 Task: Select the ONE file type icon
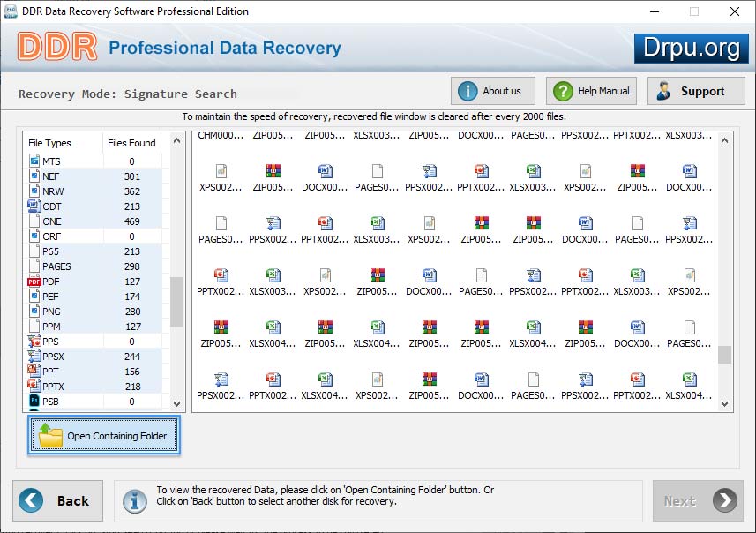tap(34, 221)
